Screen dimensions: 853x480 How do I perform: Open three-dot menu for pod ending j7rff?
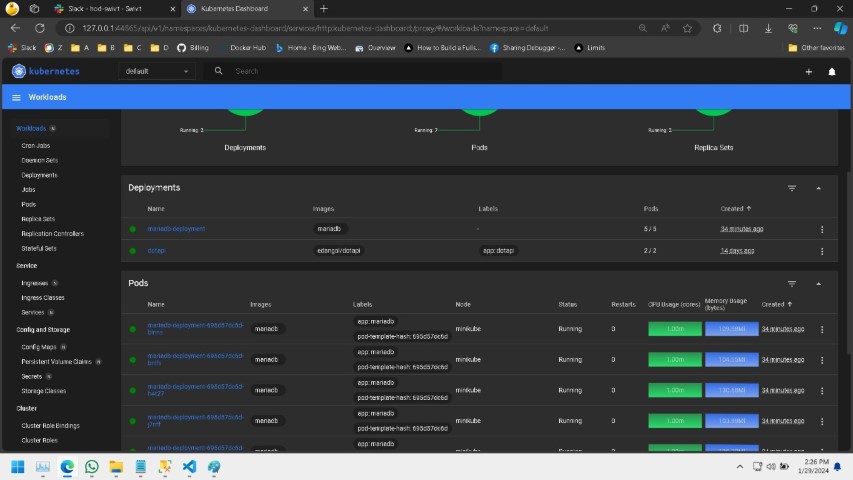[822, 421]
